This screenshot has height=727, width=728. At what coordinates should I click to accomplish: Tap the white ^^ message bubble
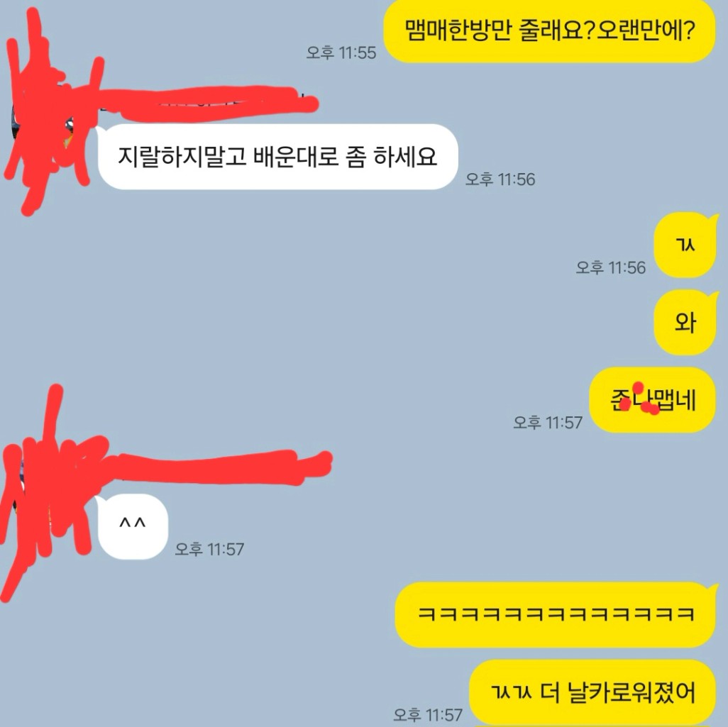click(132, 526)
